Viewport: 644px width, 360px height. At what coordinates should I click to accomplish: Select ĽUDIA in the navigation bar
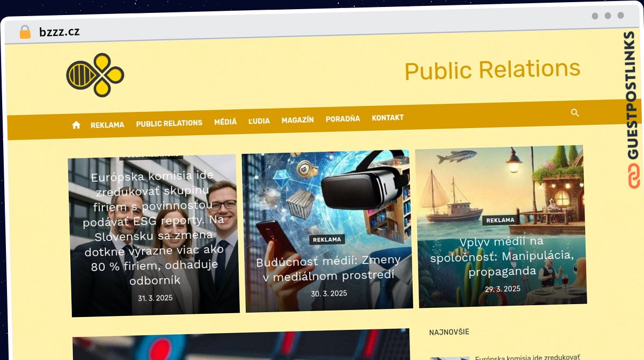(259, 121)
